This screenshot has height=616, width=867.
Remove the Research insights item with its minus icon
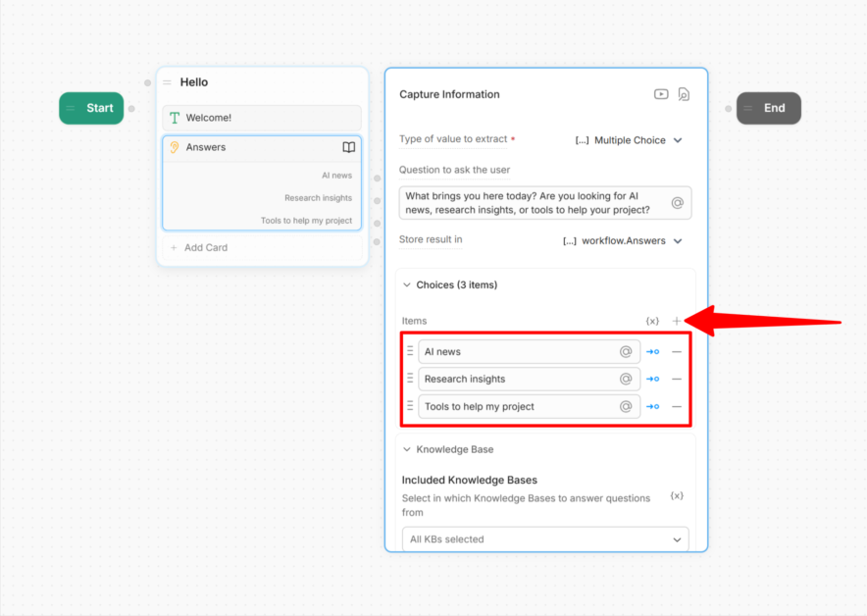676,379
